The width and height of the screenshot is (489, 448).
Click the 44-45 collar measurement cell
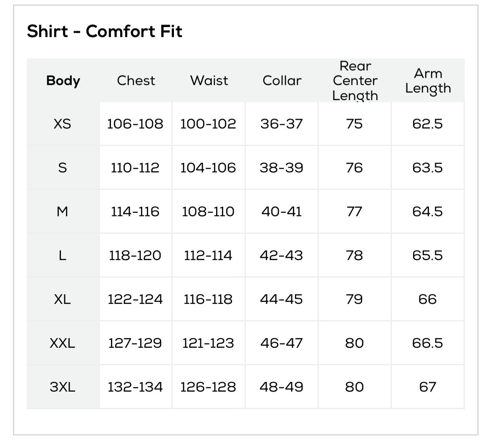[281, 299]
